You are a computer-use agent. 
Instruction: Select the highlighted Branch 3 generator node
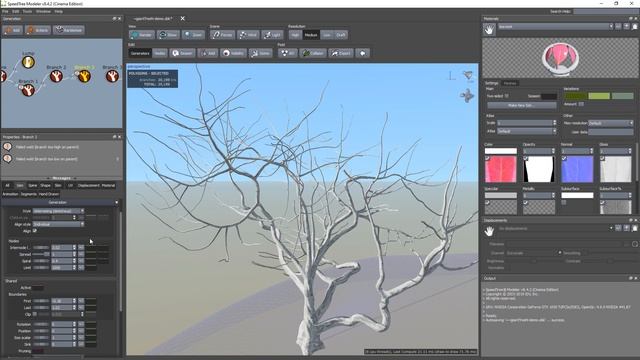(x=84, y=76)
